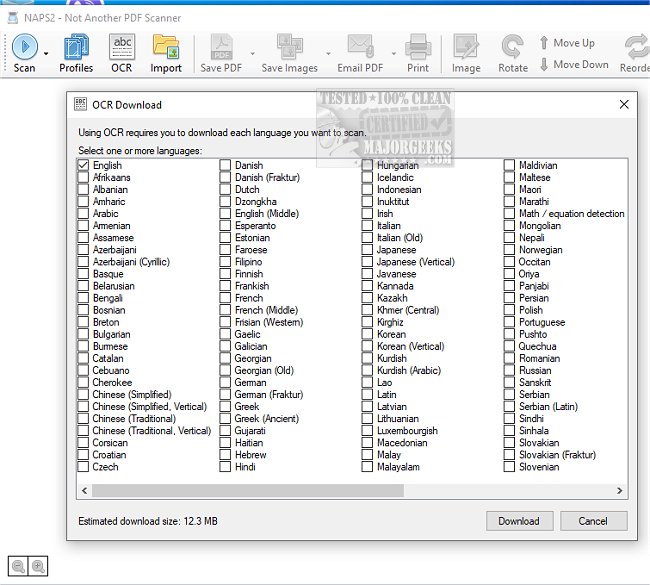Move page up with Move Up

567,43
